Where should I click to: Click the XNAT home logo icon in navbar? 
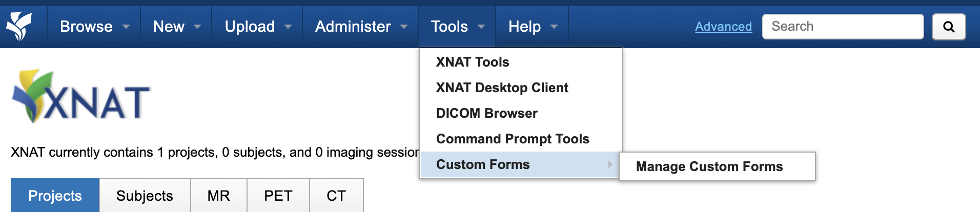point(19,27)
